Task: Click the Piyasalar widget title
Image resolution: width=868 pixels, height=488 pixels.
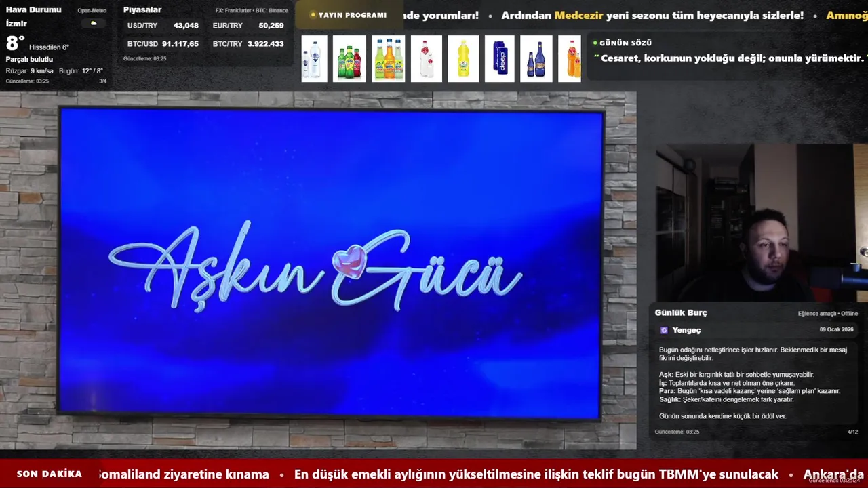Action: point(142,10)
